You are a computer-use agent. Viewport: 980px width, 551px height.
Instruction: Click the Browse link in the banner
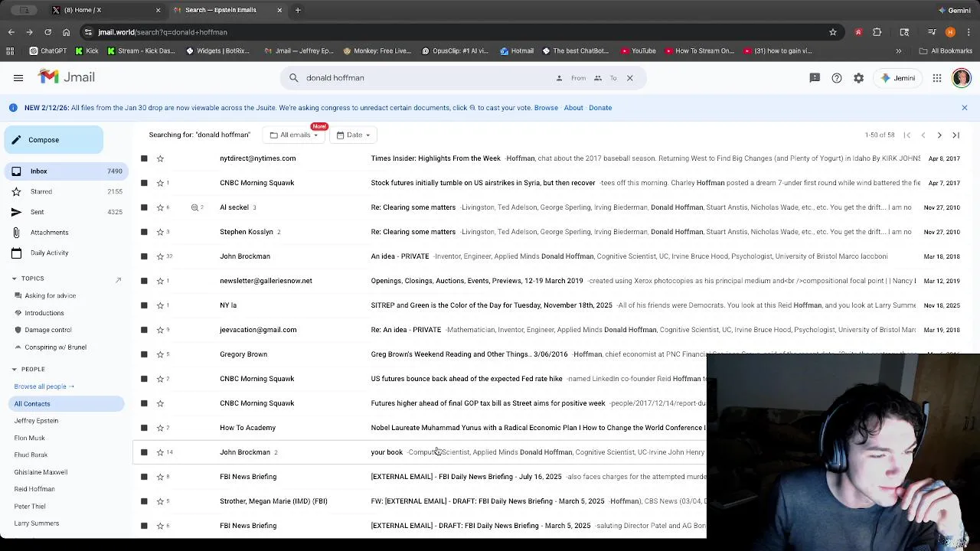coord(546,108)
